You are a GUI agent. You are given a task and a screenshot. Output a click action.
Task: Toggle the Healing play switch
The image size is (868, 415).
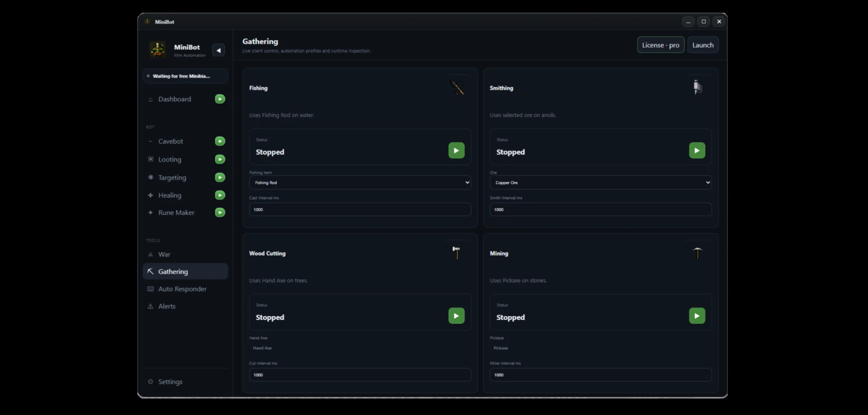point(220,195)
